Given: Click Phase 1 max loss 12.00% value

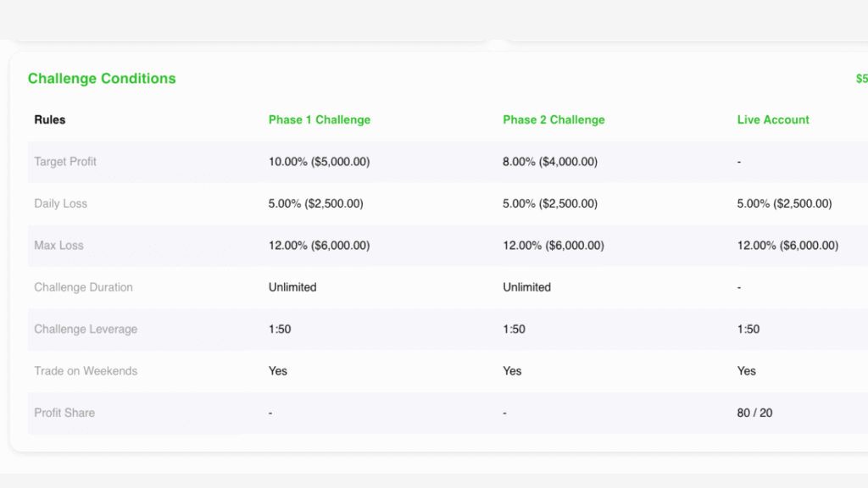Looking at the screenshot, I should (319, 245).
